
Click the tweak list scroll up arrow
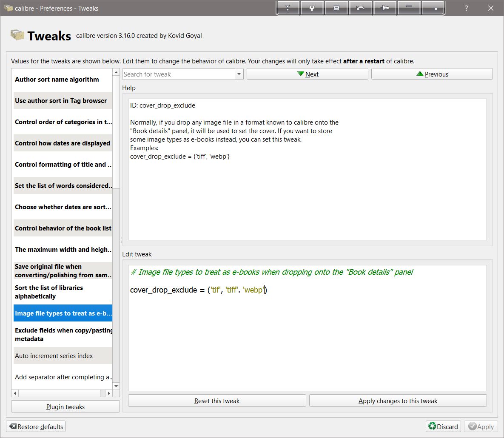117,72
